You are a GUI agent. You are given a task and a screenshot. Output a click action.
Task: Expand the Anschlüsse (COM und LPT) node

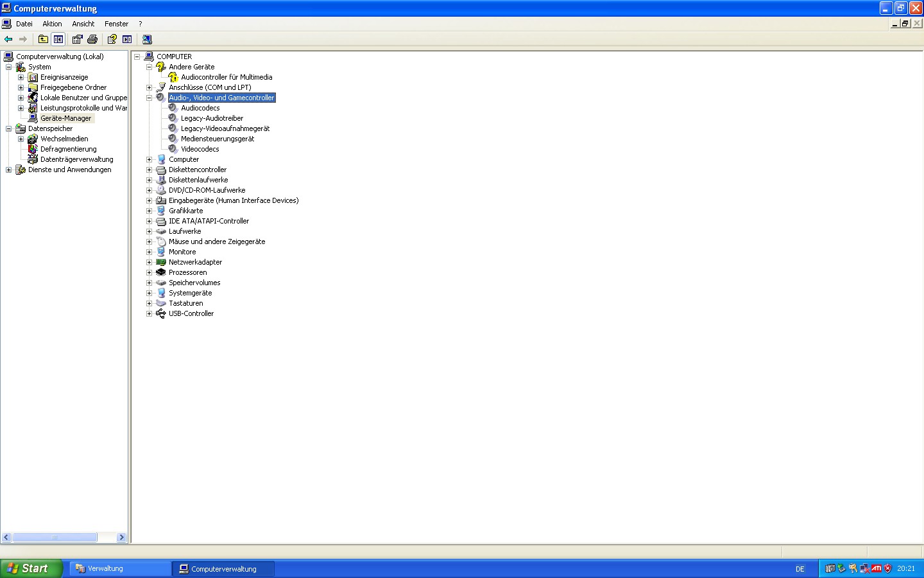[x=150, y=87]
